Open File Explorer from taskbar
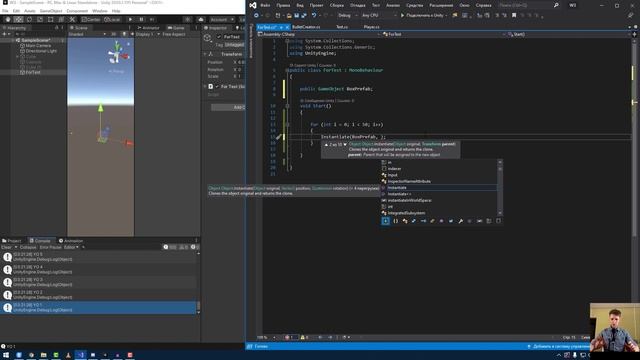 tap(43, 355)
